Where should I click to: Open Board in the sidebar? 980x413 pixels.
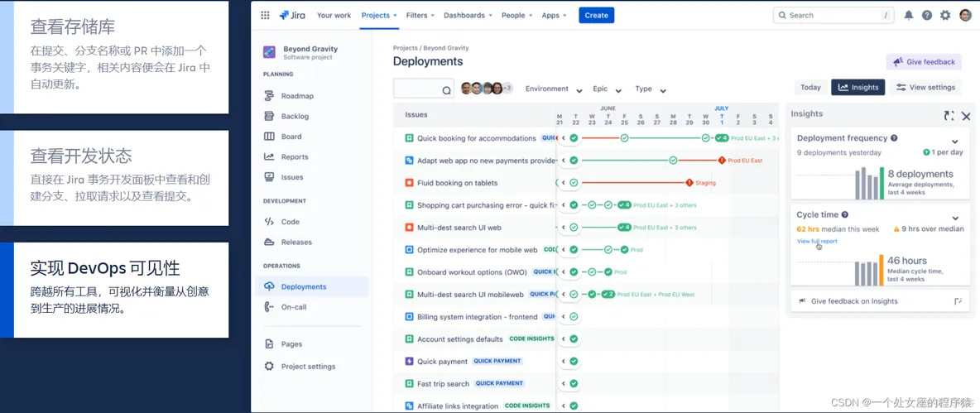(x=291, y=137)
